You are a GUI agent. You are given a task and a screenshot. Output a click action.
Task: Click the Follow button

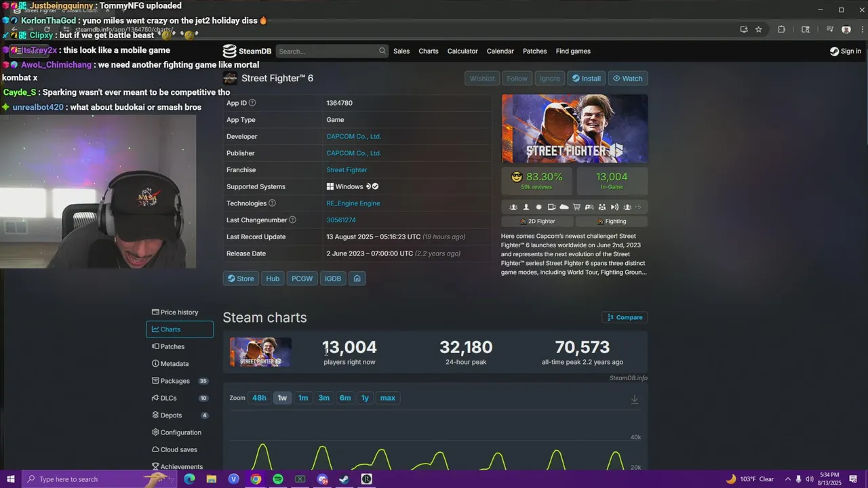[x=517, y=79]
